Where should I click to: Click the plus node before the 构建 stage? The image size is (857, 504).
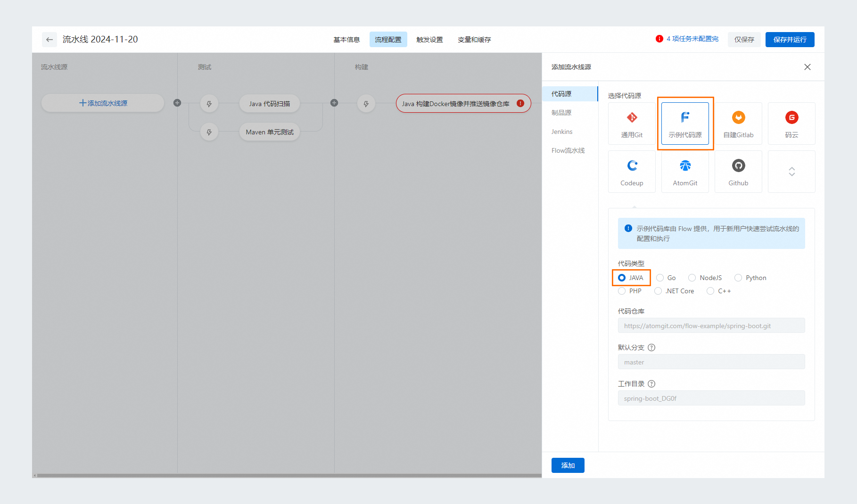(x=334, y=103)
